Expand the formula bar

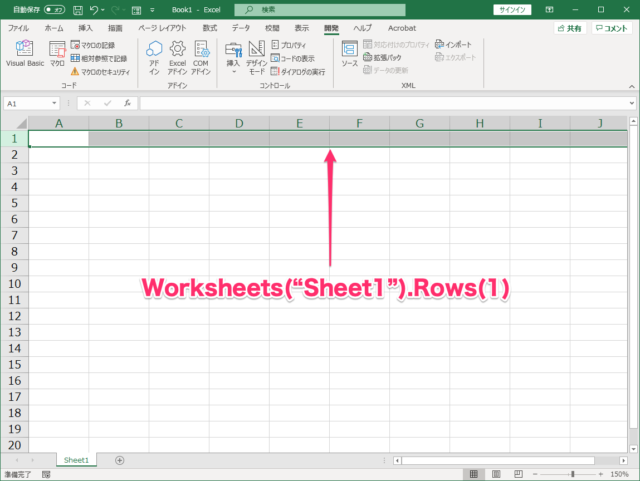tap(632, 103)
